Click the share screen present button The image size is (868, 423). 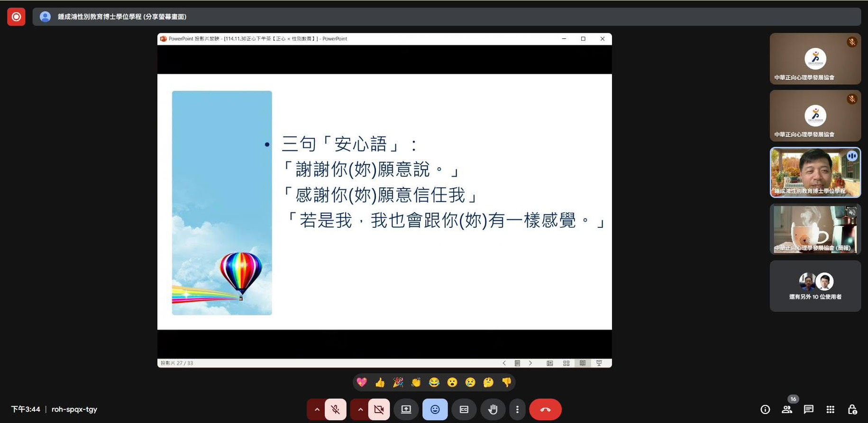[x=406, y=409]
